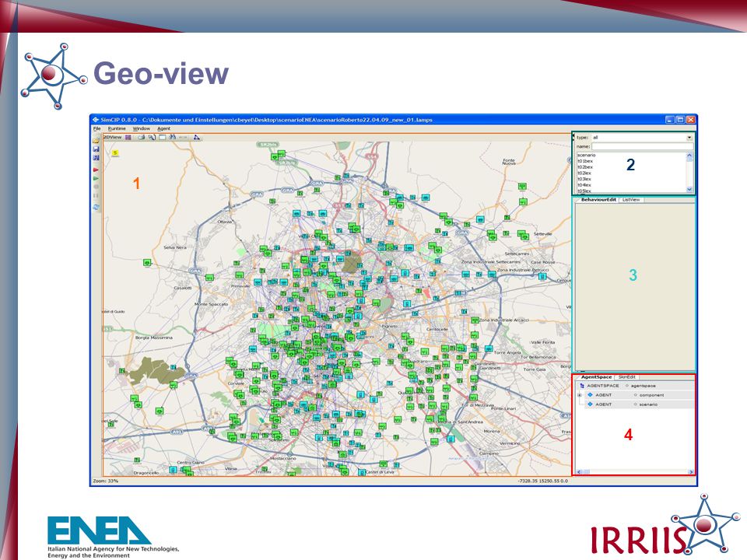Screen dimensions: 747x560
Task: Click the save-all double floppy icon
Action: (x=96, y=158)
